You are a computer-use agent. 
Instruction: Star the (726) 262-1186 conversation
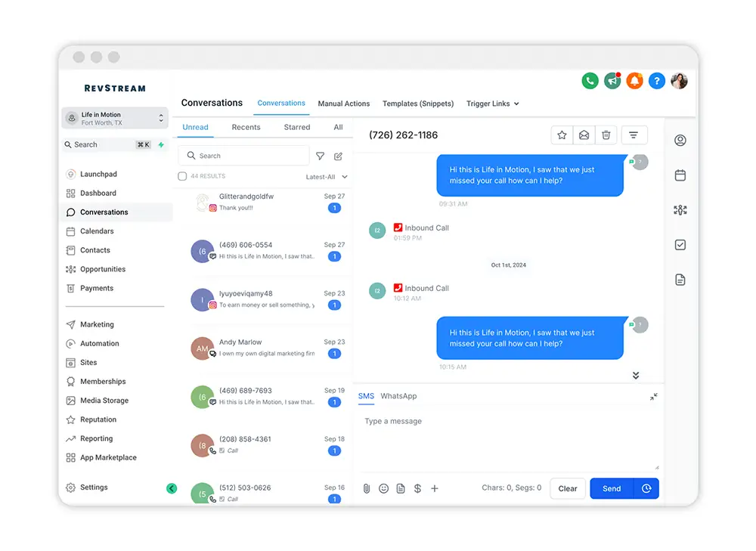tap(562, 135)
